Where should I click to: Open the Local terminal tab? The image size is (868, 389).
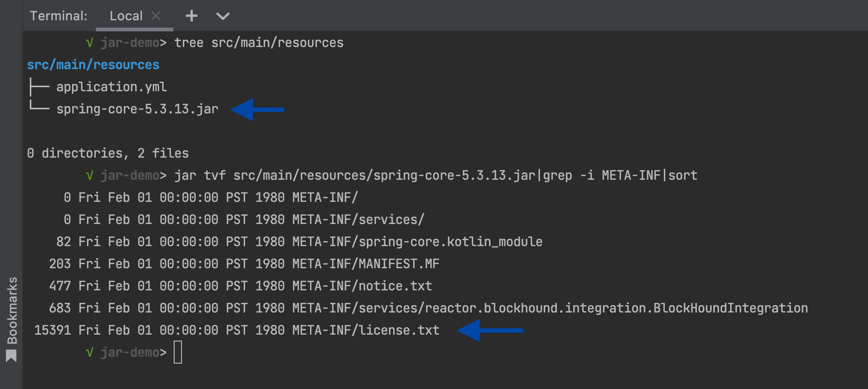(126, 16)
